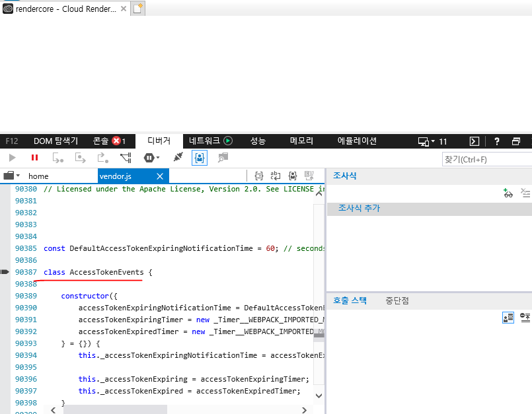Show the console pane icon
532x414 pixels.
pyautogui.click(x=474, y=141)
